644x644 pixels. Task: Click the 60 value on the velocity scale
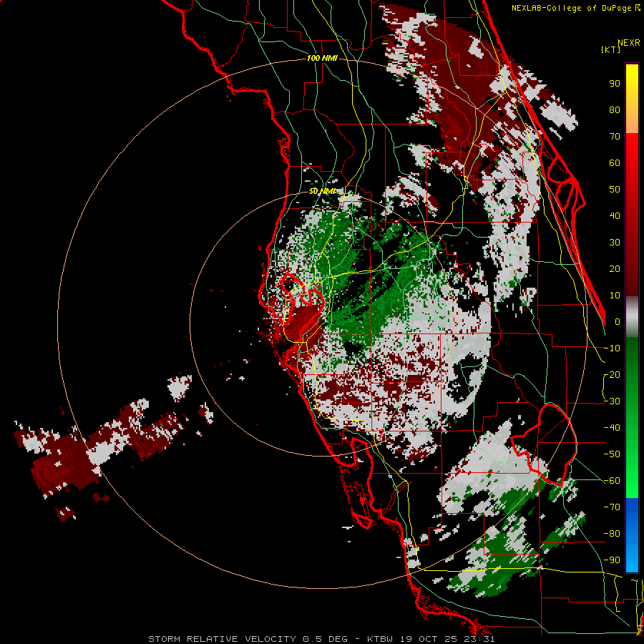(615, 163)
